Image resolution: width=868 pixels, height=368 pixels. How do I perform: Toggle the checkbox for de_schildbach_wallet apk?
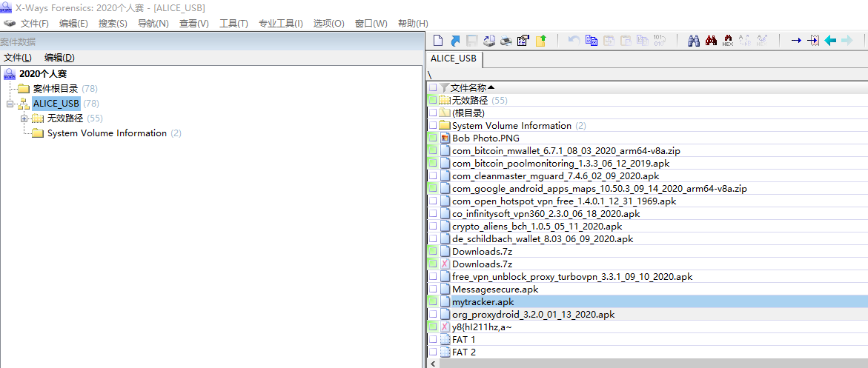433,239
